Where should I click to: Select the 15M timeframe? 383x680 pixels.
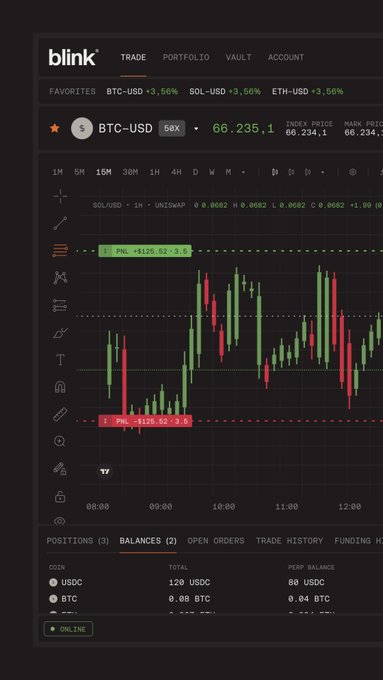coord(104,172)
